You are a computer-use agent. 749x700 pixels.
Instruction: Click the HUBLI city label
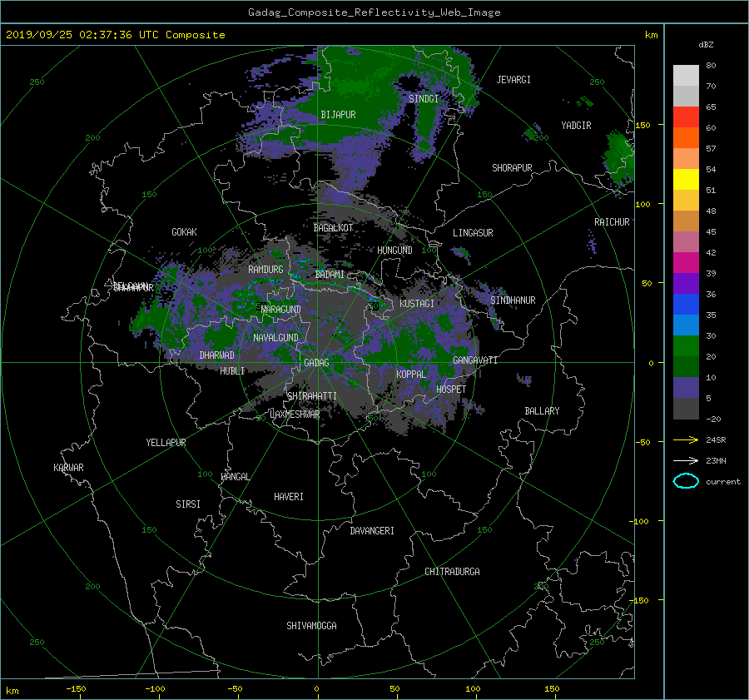click(x=232, y=371)
